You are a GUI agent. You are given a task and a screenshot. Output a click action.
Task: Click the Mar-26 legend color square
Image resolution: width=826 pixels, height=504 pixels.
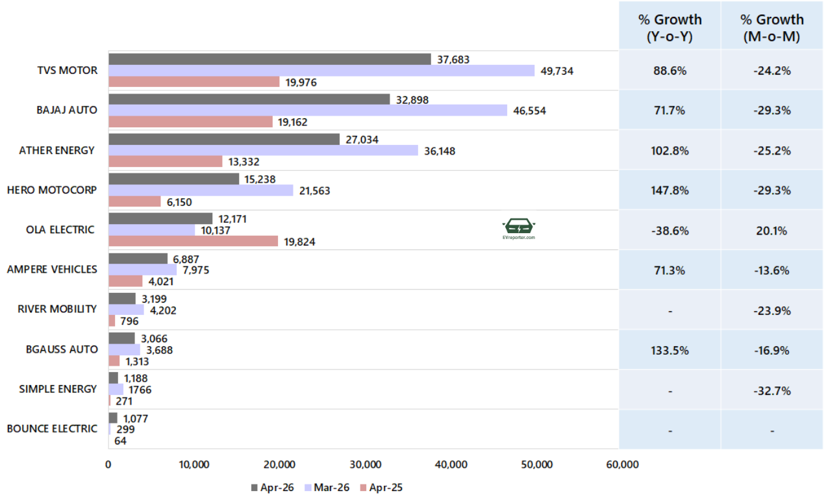[x=308, y=488]
